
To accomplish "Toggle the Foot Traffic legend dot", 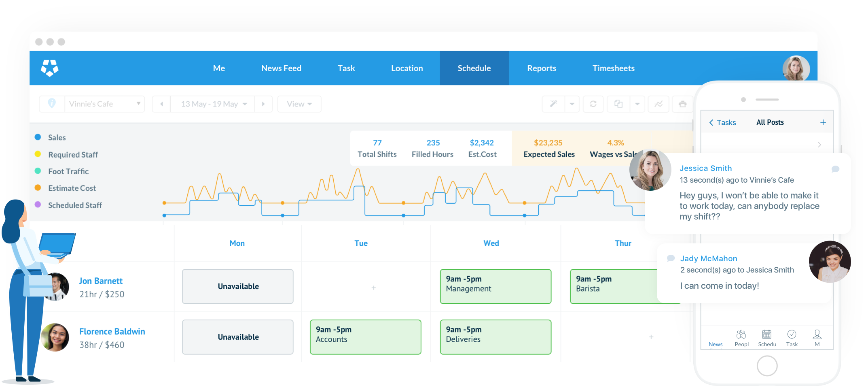I will tap(38, 171).
